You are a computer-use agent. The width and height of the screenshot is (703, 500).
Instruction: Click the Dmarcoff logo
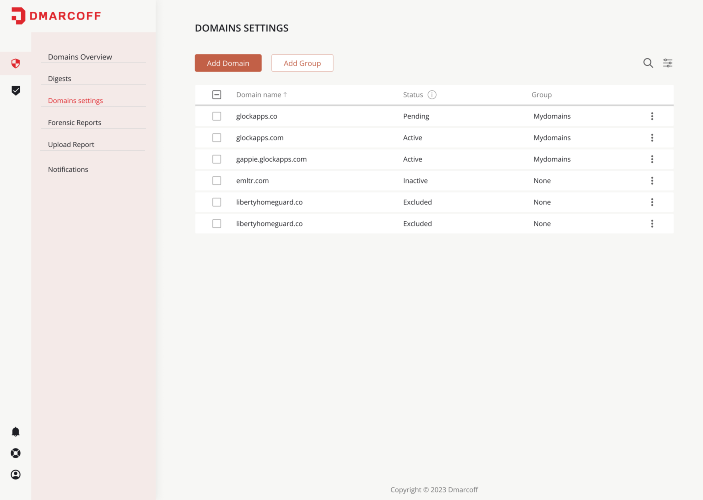click(56, 16)
